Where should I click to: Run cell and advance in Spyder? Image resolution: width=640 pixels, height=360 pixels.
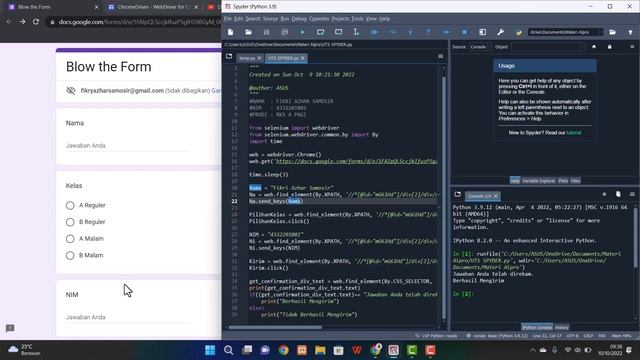tap(338, 32)
